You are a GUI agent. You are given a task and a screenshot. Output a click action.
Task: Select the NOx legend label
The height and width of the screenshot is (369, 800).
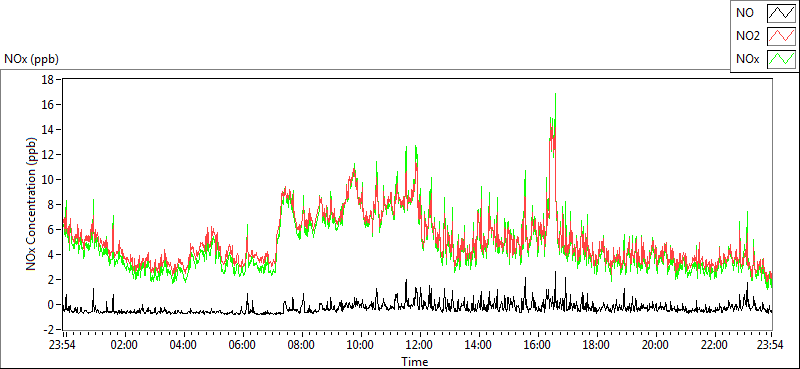click(747, 59)
